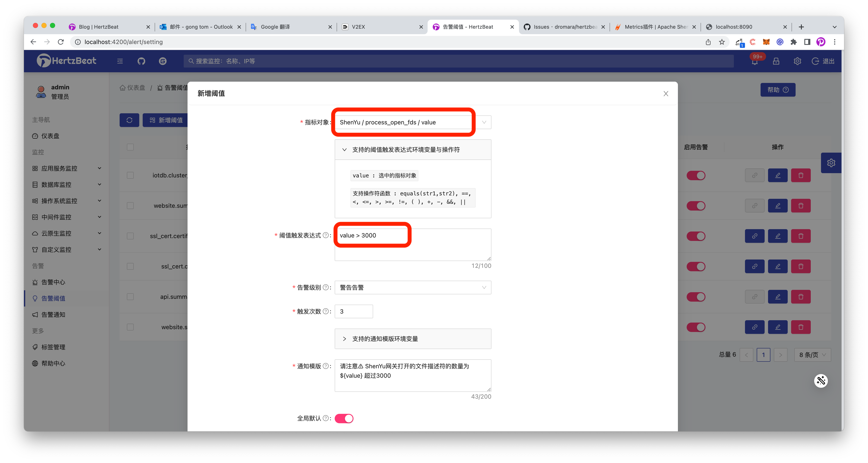
Task: Click the Gitee icon in header
Action: tap(163, 61)
